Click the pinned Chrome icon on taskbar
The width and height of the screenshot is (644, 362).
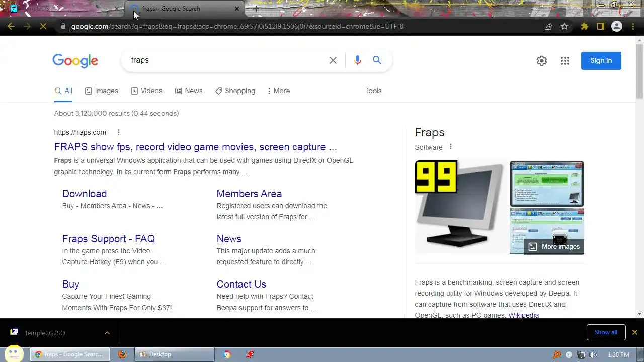coord(227,354)
